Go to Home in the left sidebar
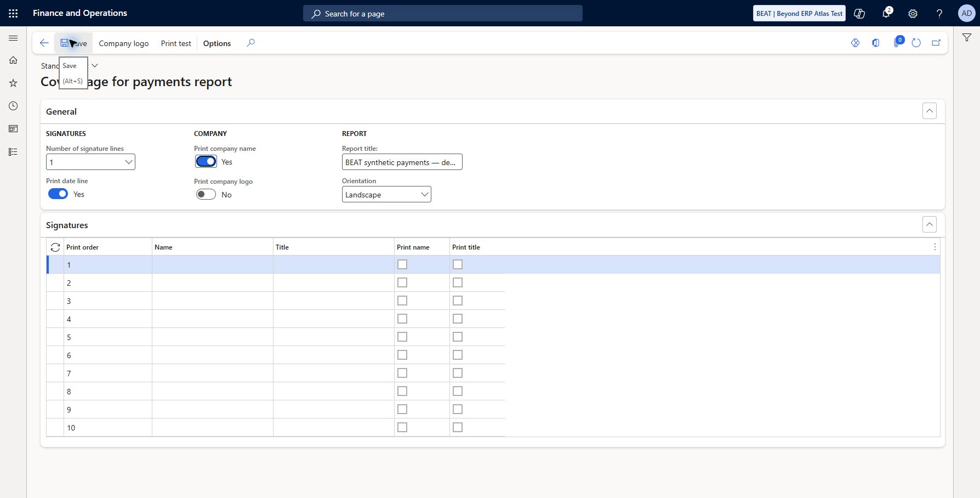The width and height of the screenshot is (980, 498). point(13,60)
